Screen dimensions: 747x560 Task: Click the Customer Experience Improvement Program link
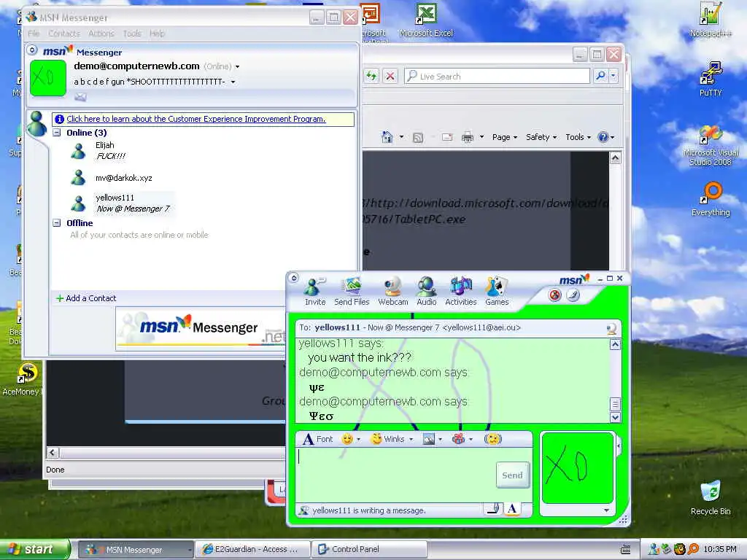[x=196, y=119]
